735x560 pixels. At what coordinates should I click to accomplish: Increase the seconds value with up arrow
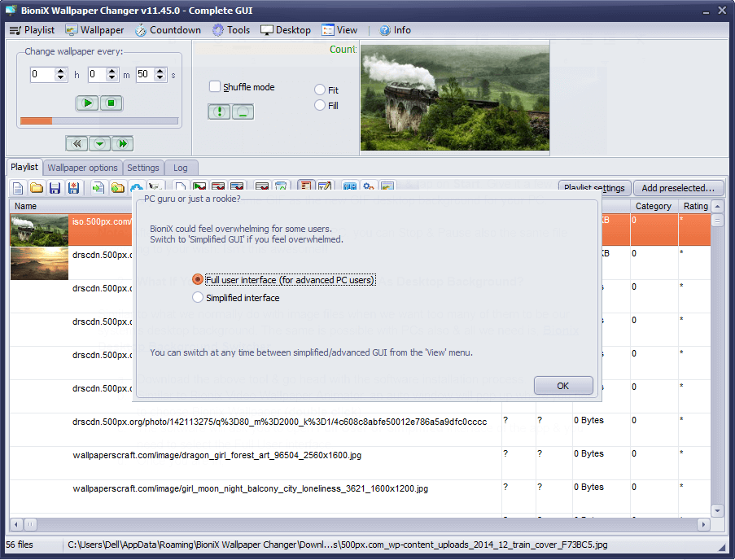pos(158,71)
